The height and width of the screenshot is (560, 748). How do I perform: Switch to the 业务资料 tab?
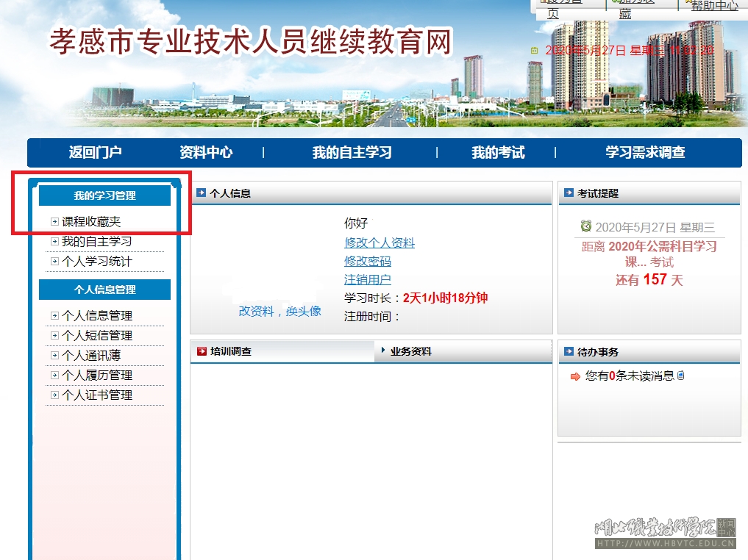click(410, 351)
